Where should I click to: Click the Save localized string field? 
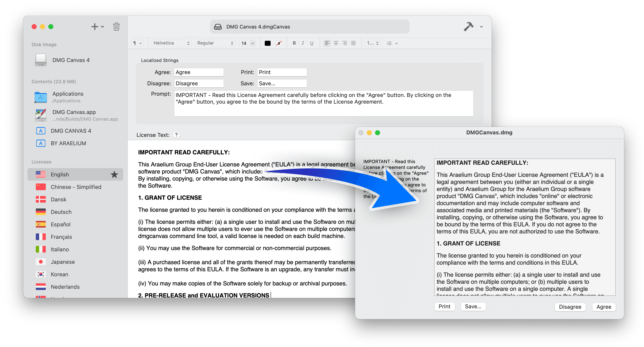click(x=282, y=83)
